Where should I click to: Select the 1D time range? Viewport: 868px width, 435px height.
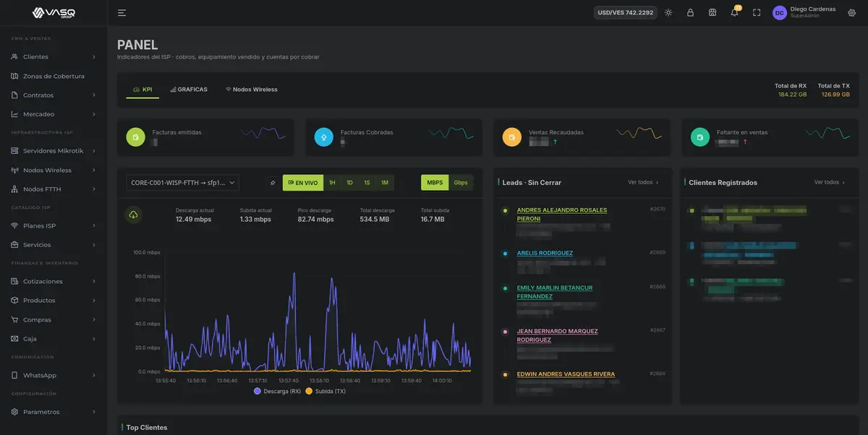click(x=349, y=183)
